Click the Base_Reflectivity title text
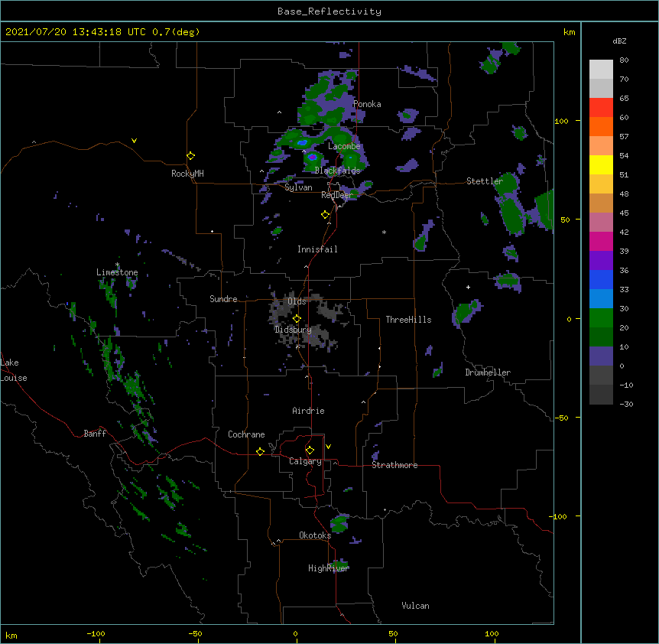The width and height of the screenshot is (659, 644). click(x=329, y=11)
